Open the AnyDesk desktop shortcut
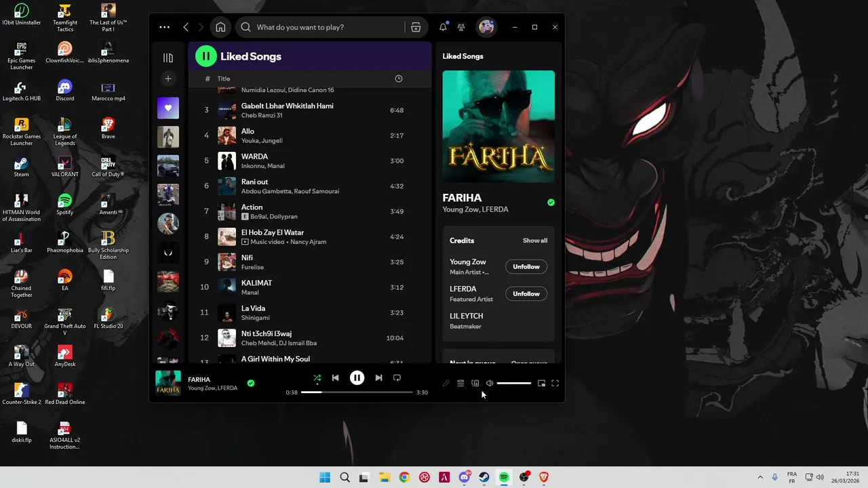 coord(64,356)
